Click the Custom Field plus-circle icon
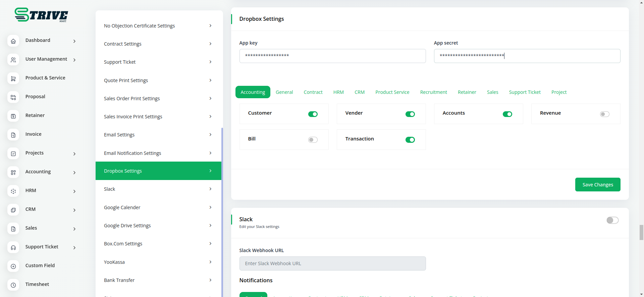Image resolution: width=644 pixels, height=297 pixels. [x=13, y=266]
